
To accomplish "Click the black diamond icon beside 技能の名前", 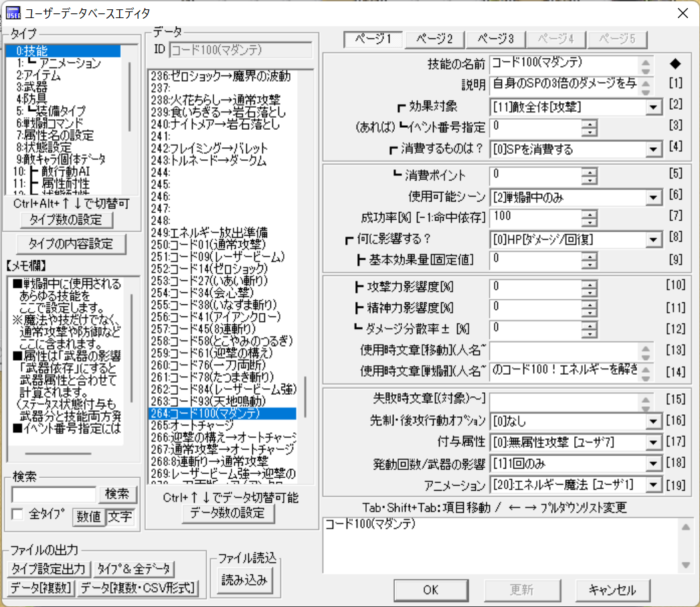I will tap(675, 64).
